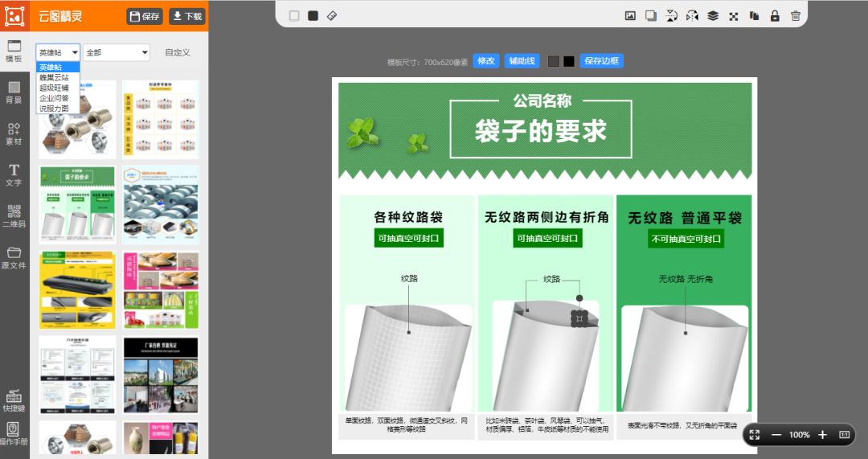The width and height of the screenshot is (868, 459).
Task: Open the 素材 materials panel
Action: click(x=14, y=134)
